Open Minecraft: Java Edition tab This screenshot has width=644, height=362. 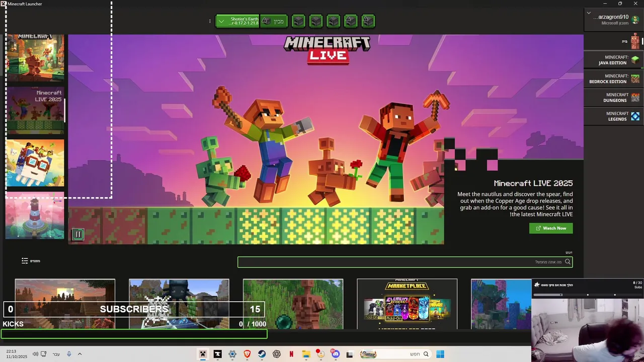[x=613, y=60]
